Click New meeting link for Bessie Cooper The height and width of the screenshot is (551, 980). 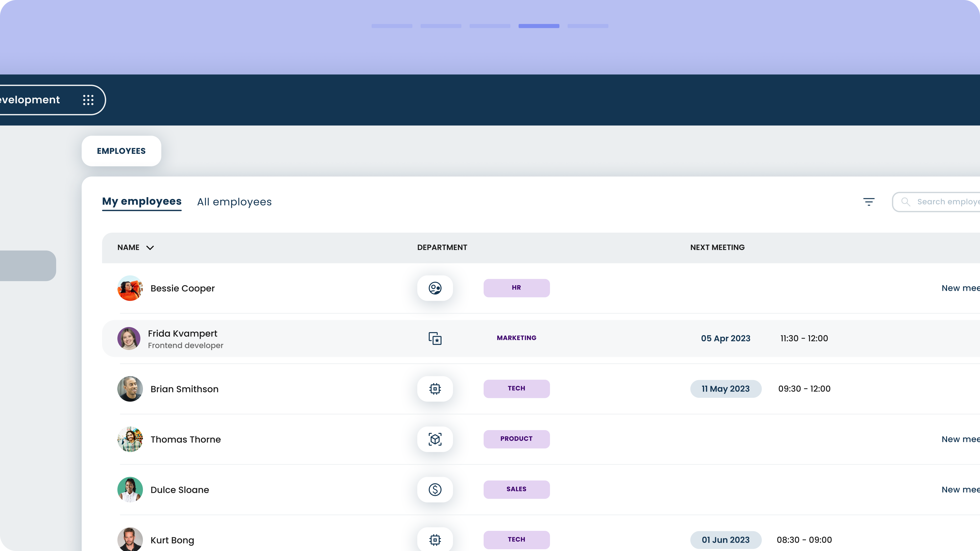961,288
